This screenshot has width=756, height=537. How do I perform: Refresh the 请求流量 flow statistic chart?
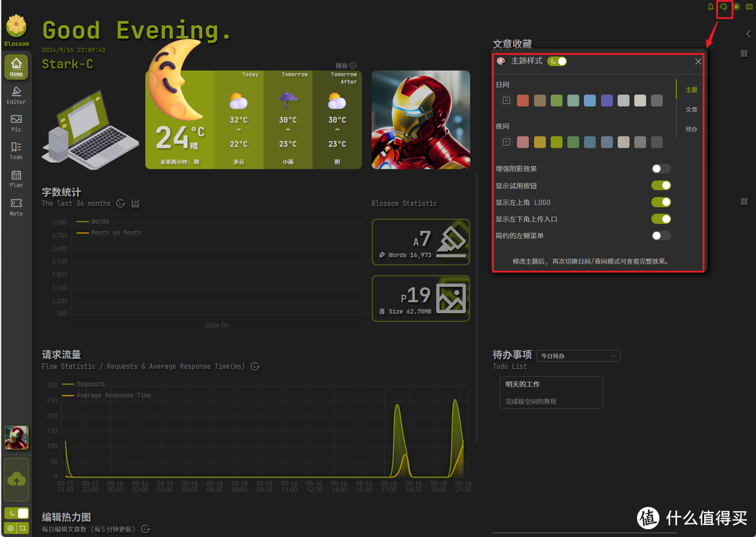[x=255, y=366]
